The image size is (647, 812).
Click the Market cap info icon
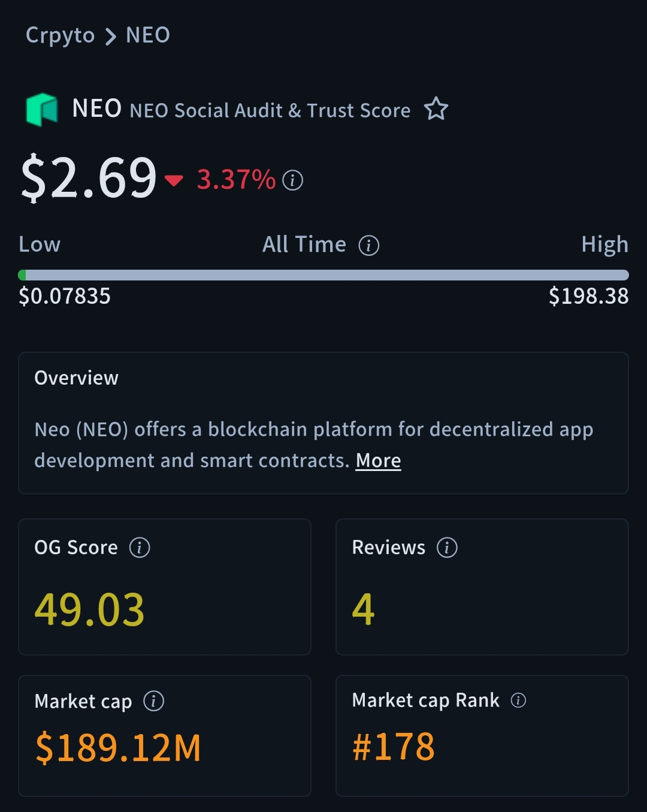[154, 701]
